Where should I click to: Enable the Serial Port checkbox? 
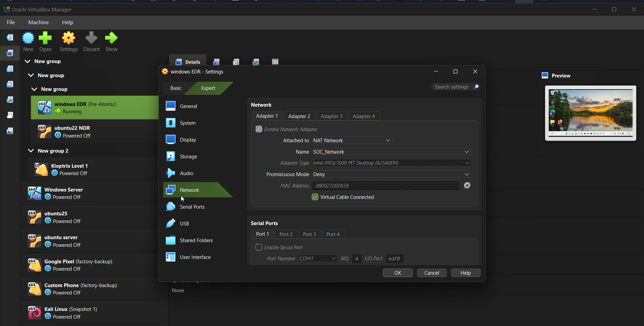(x=259, y=248)
